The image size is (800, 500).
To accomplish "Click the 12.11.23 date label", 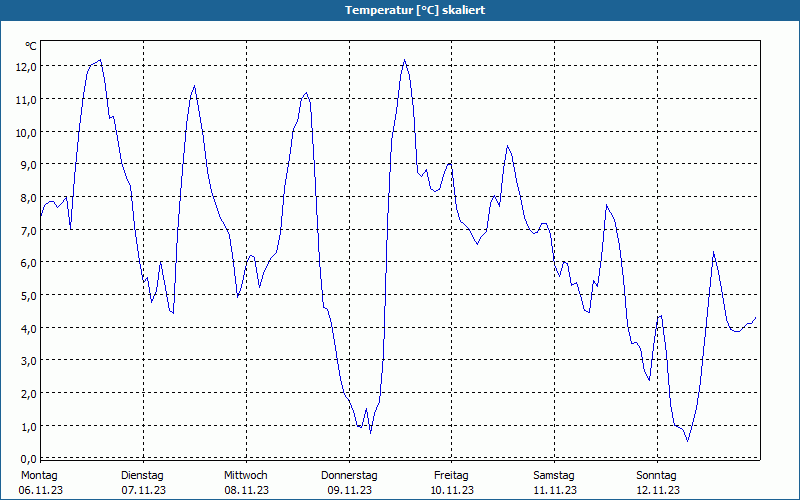I will 658,490.
